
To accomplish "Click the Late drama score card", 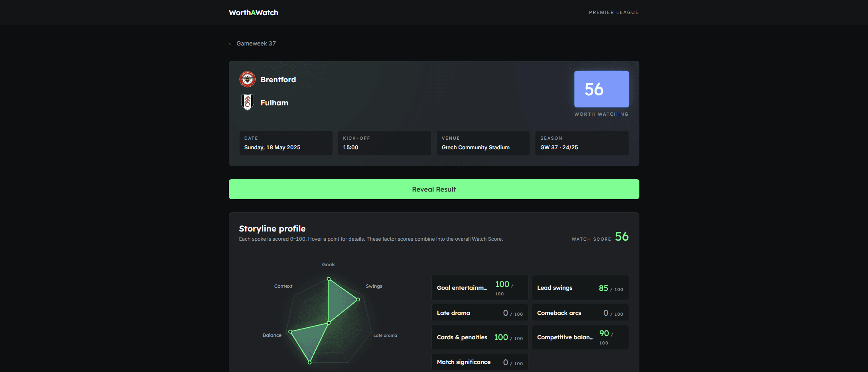I will click(x=480, y=313).
